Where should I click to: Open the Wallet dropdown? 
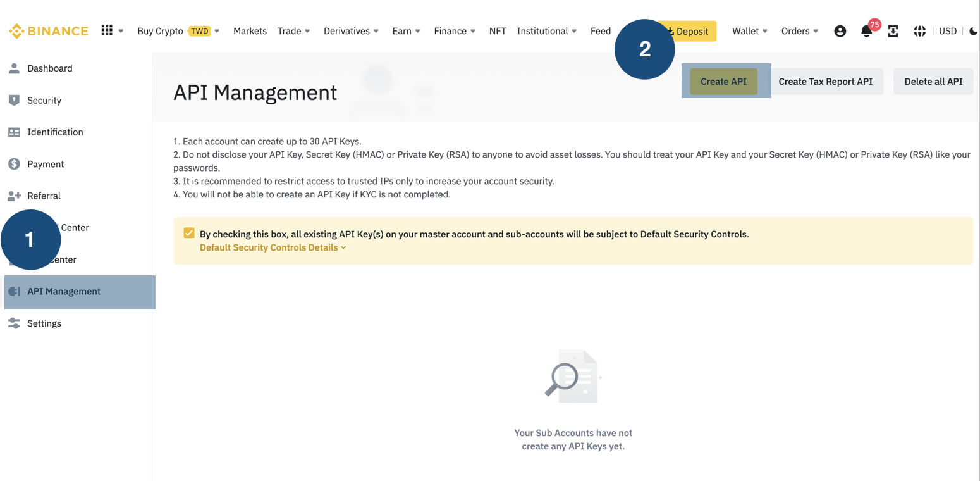tap(745, 30)
